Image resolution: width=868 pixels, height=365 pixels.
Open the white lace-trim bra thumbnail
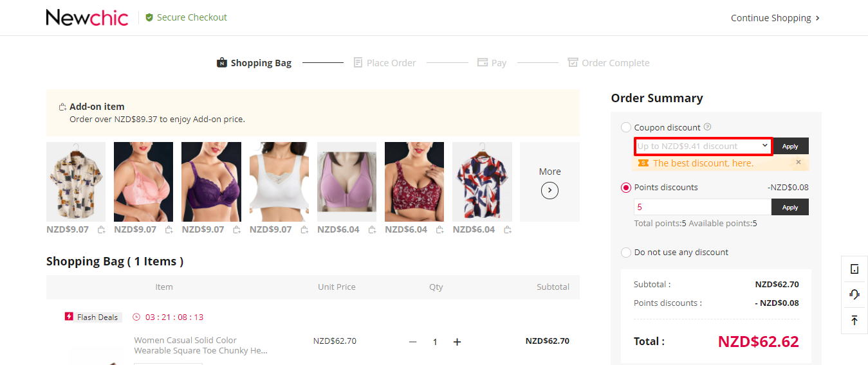[x=279, y=182]
